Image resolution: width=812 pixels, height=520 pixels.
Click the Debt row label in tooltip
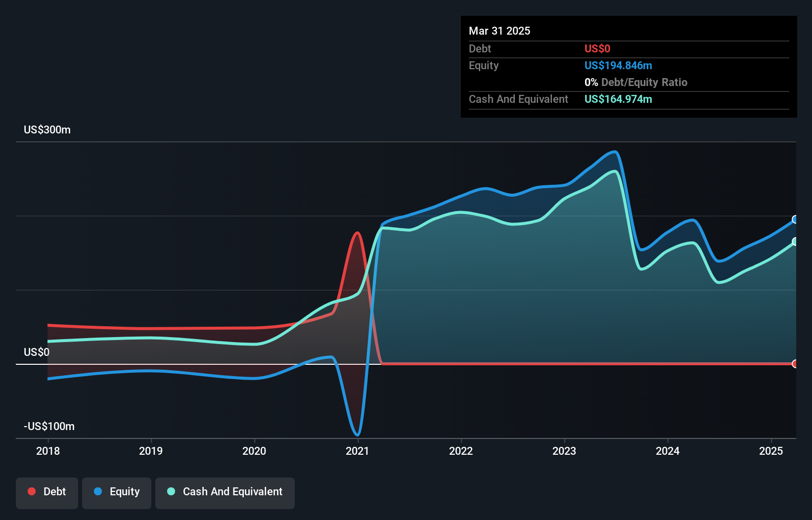[480, 49]
